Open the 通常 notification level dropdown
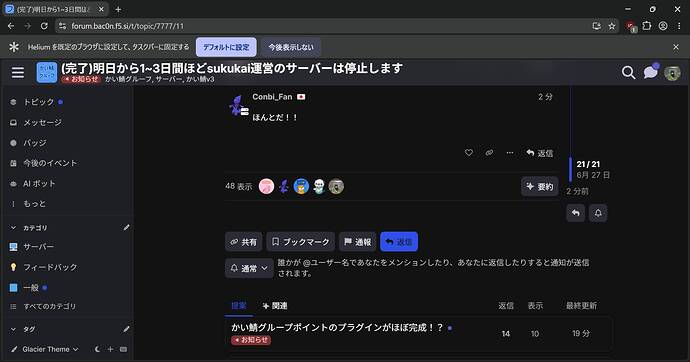Screen dimensions: 690x362 click(249, 268)
